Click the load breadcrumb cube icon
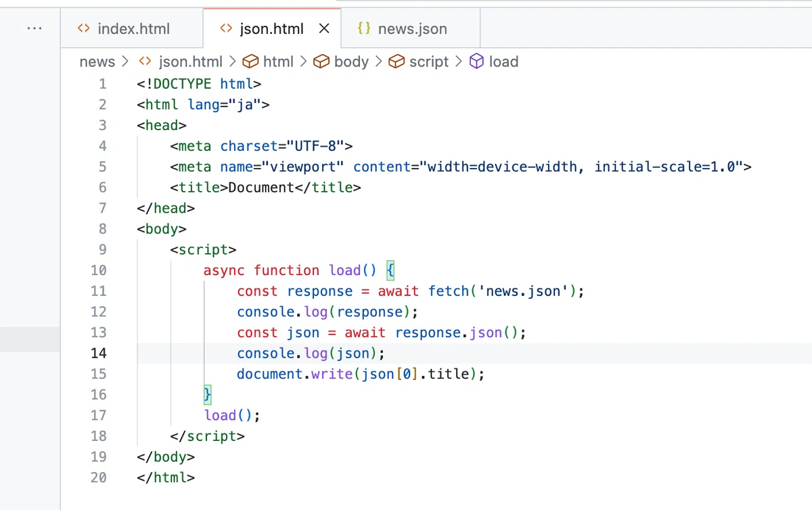Viewport: 812px width, 510px height. coord(477,62)
